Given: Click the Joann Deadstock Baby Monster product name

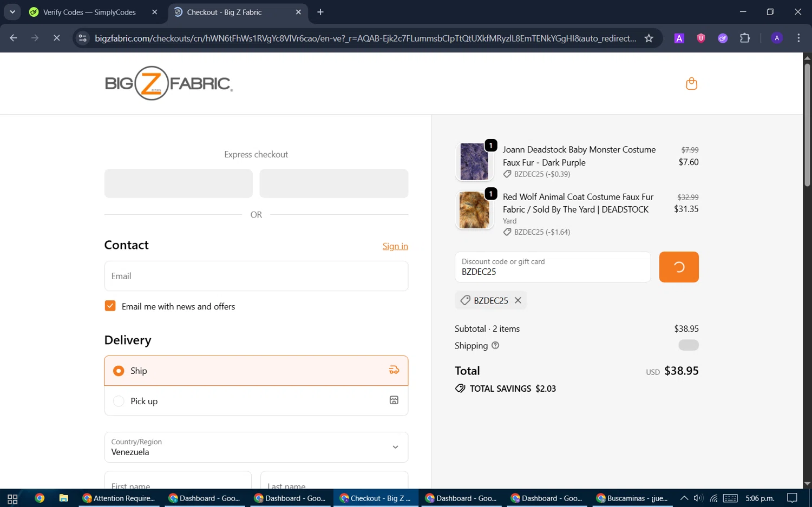Looking at the screenshot, I should click(579, 156).
